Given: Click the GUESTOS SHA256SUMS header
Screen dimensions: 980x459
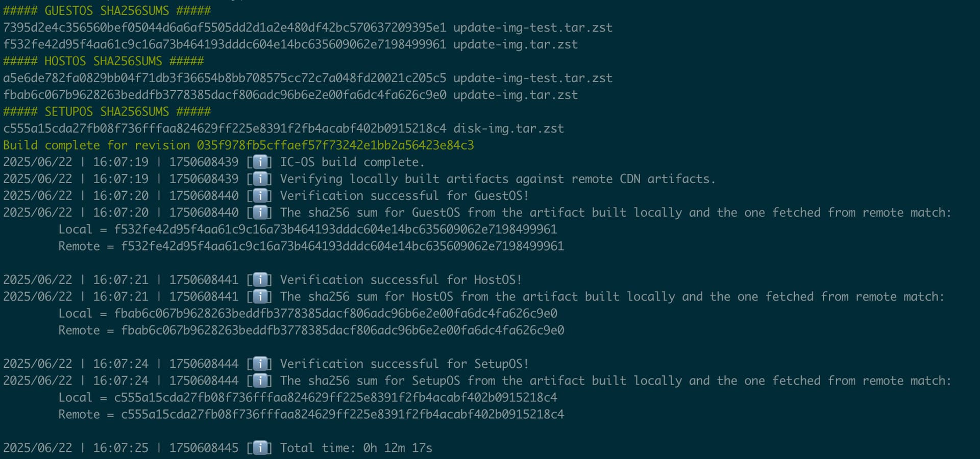Looking at the screenshot, I should pos(107,11).
